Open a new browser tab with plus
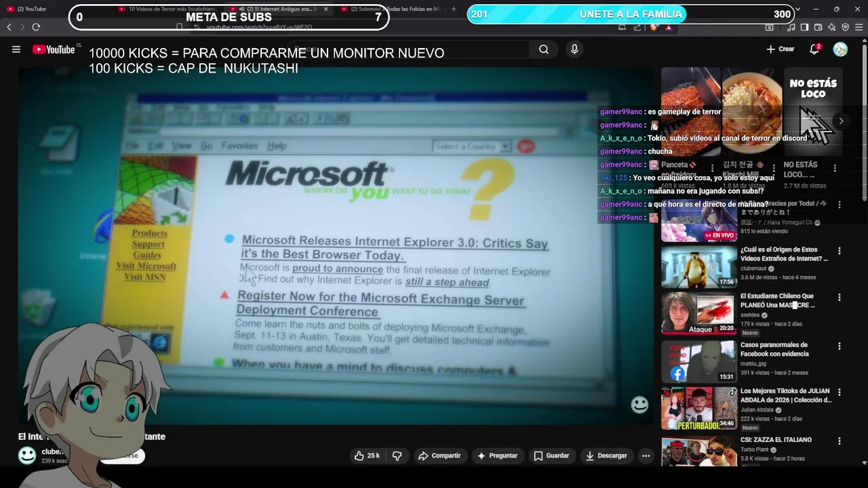This screenshot has height=488, width=868. click(454, 9)
